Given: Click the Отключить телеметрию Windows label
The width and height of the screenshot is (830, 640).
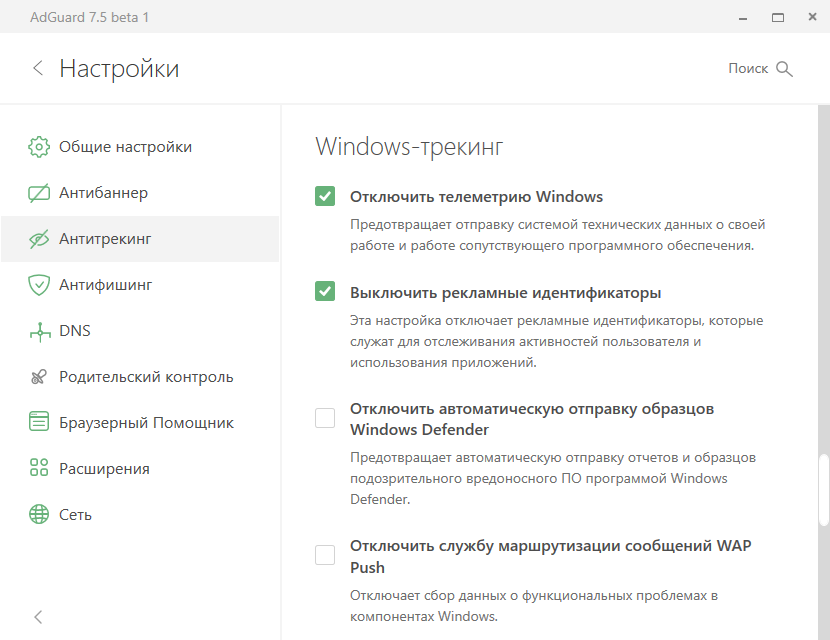Looking at the screenshot, I should [476, 197].
